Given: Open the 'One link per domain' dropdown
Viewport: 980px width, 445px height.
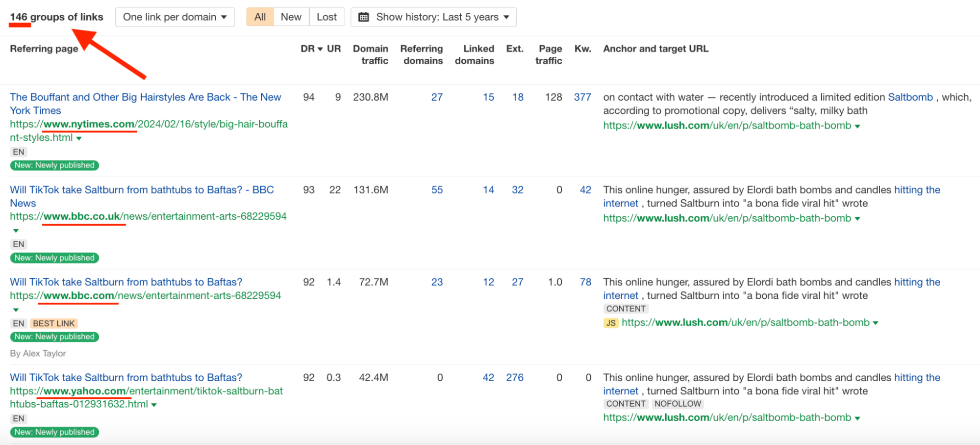Looking at the screenshot, I should tap(175, 17).
